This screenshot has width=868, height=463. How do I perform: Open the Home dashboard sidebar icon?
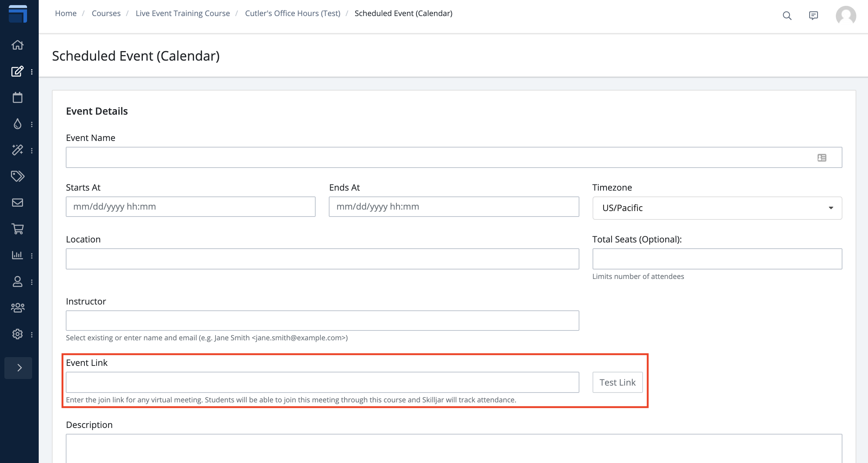[x=18, y=45]
